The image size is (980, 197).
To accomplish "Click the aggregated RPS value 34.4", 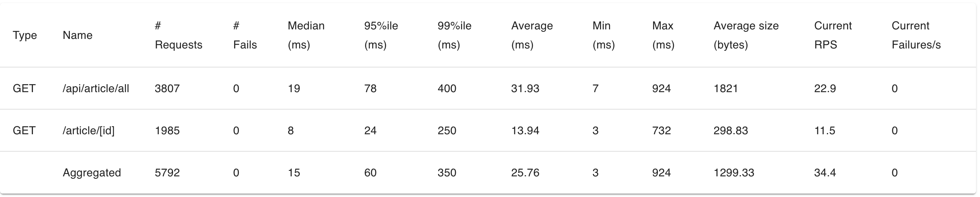I will pyautogui.click(x=825, y=173).
